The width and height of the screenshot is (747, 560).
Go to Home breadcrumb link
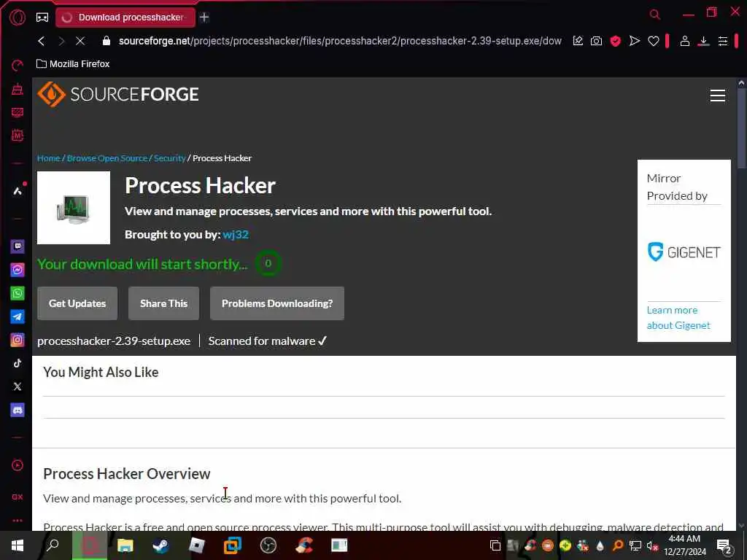(x=49, y=158)
